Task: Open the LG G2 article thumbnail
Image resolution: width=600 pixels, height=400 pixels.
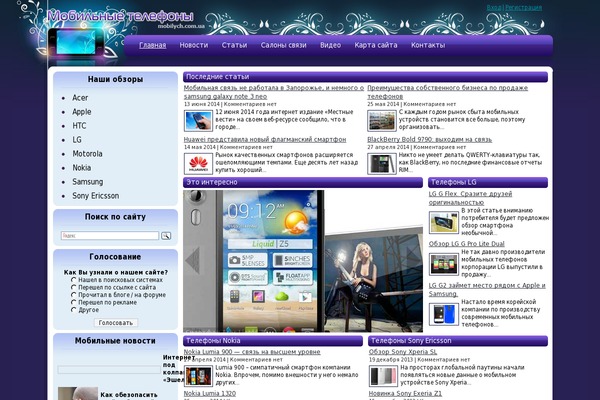Action: point(443,314)
